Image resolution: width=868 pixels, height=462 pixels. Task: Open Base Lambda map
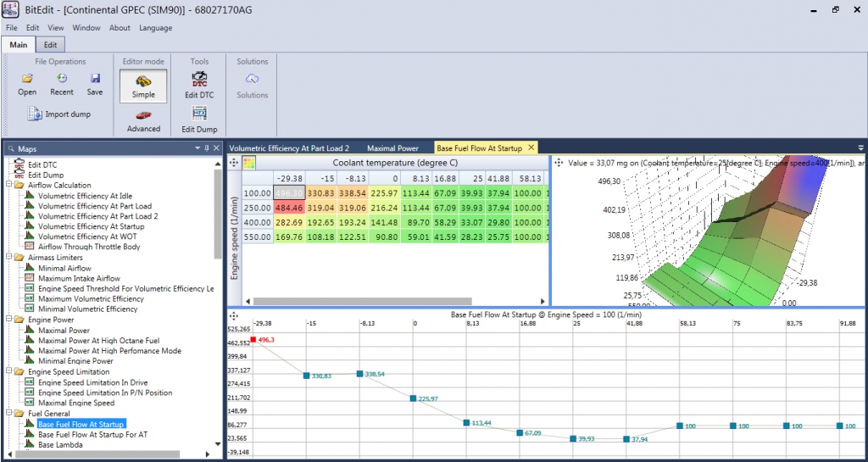(60, 444)
